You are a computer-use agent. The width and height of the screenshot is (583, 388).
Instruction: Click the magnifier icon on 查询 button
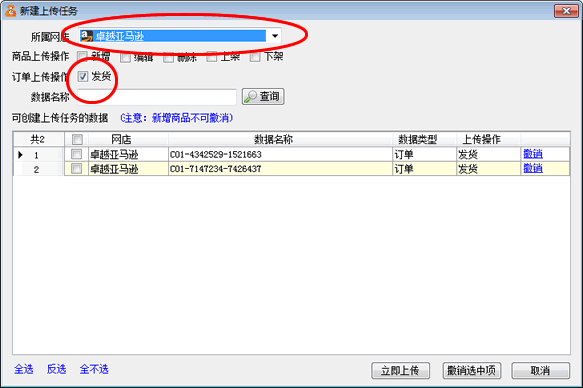click(x=250, y=97)
